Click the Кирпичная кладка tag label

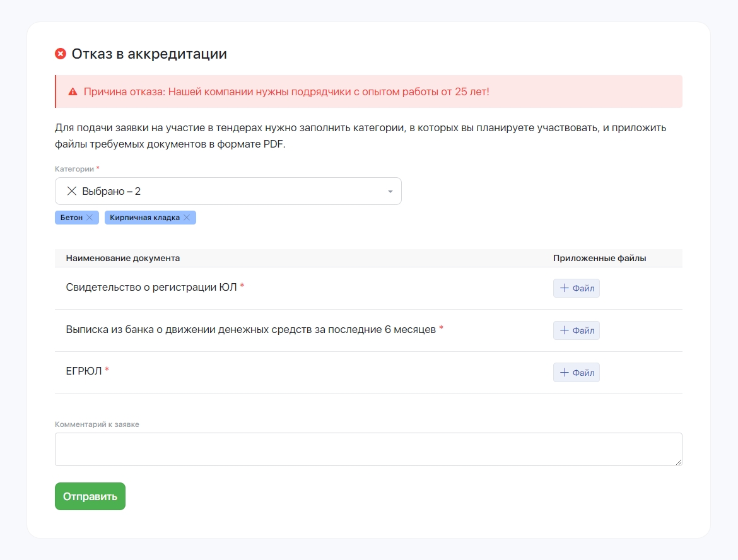point(144,218)
